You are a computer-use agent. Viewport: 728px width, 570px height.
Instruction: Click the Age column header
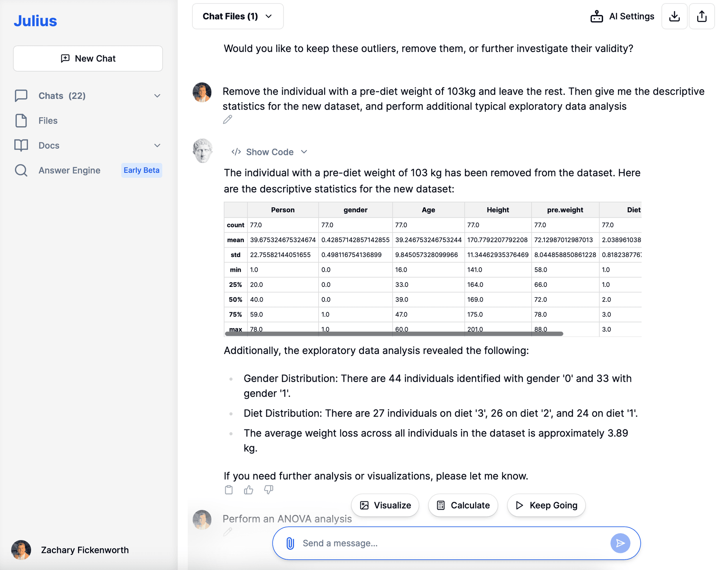click(428, 210)
